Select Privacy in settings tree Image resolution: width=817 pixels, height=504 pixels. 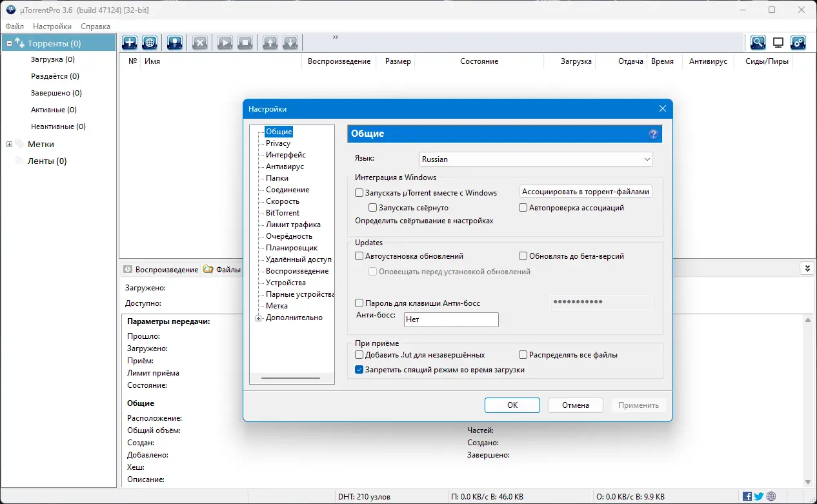click(x=278, y=143)
